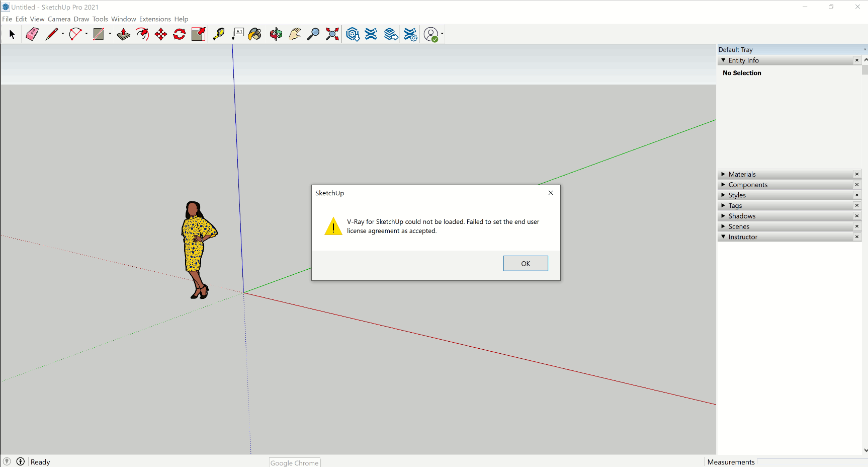Expand the Styles panel
This screenshot has width=868, height=467.
point(723,195)
